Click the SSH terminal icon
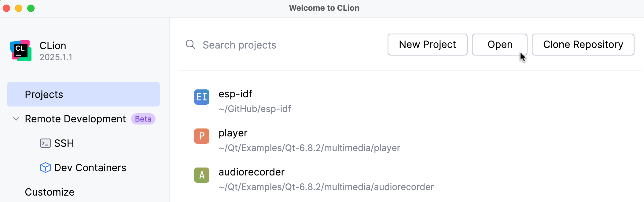 pos(45,143)
